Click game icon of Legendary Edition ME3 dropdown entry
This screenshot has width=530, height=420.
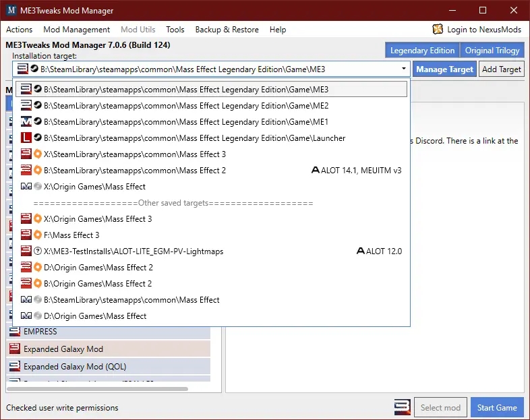click(26, 89)
